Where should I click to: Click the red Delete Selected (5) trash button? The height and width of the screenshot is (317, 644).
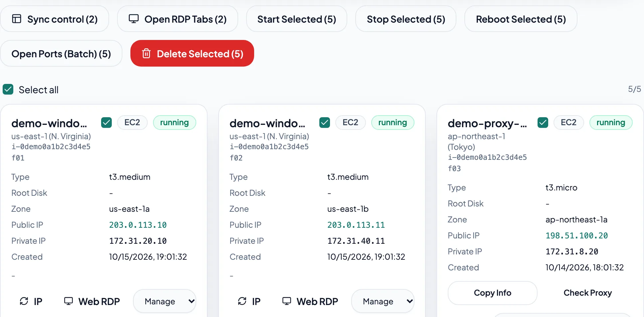192,53
